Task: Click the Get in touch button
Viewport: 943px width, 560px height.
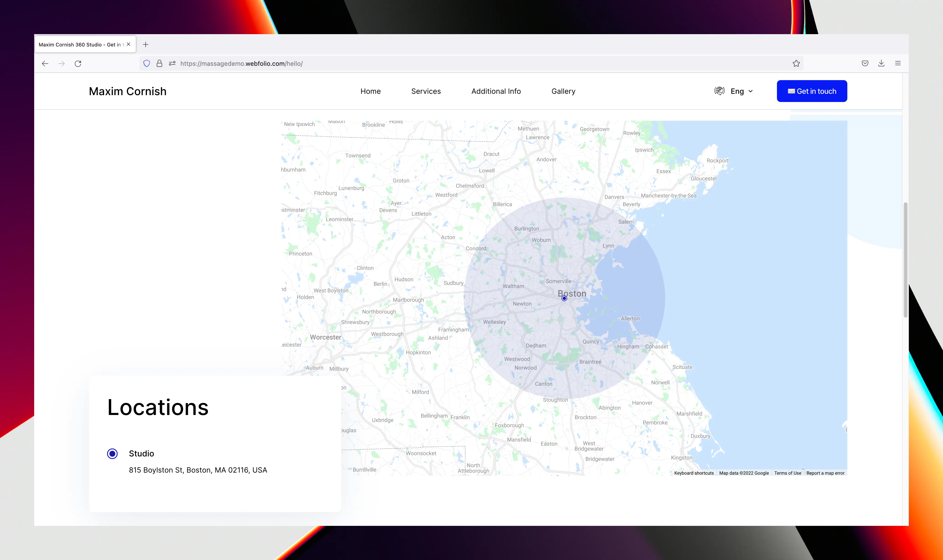Action: click(812, 91)
